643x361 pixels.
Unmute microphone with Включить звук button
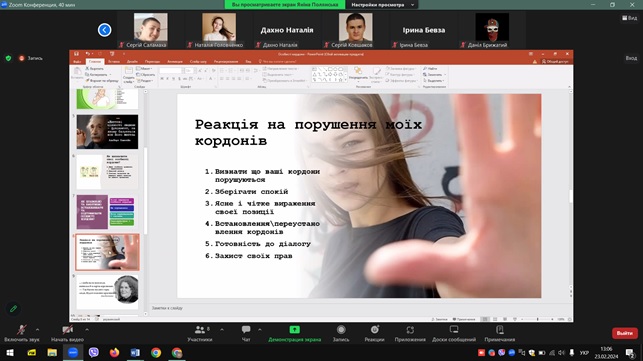point(22,333)
